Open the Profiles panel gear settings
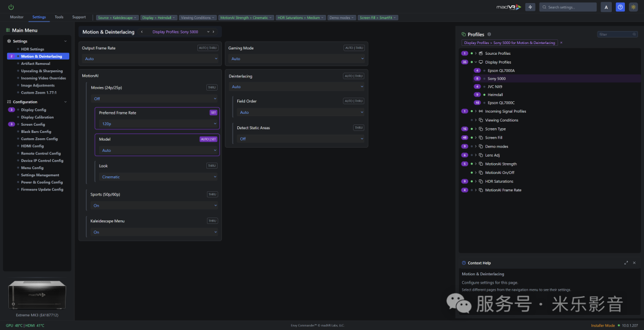 click(x=490, y=35)
